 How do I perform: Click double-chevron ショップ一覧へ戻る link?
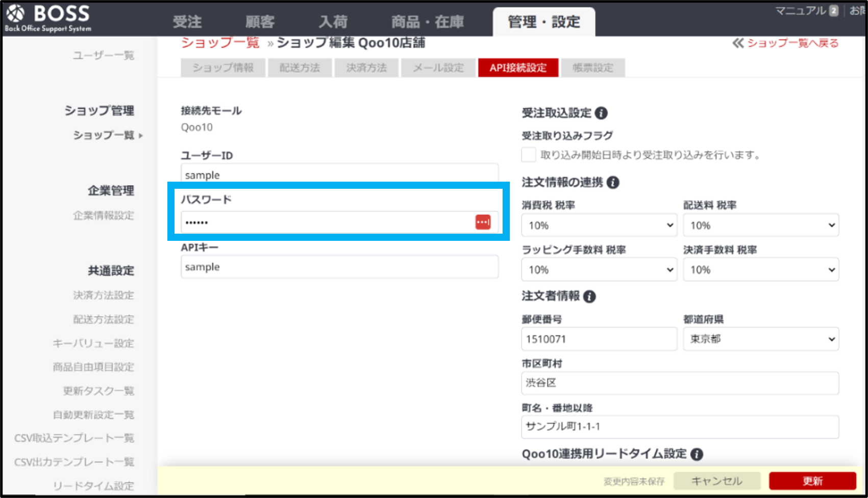(x=786, y=43)
